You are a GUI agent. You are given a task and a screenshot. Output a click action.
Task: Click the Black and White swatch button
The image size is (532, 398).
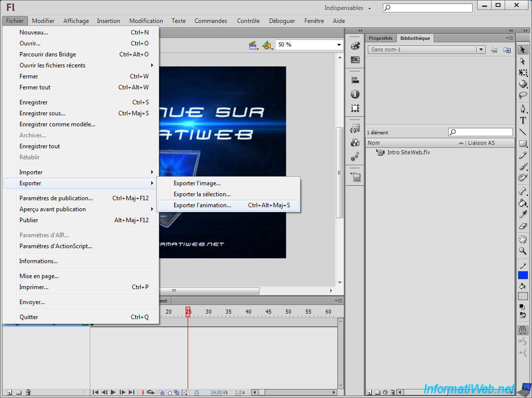point(522,306)
